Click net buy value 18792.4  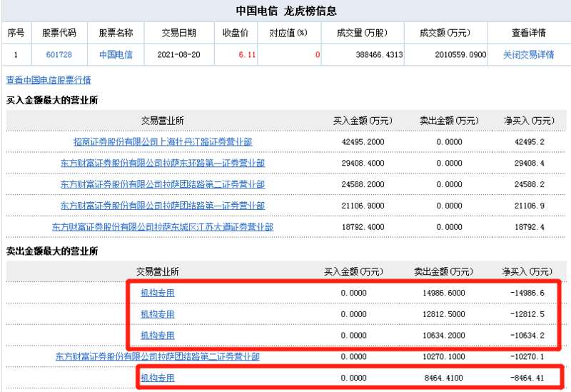tap(529, 227)
